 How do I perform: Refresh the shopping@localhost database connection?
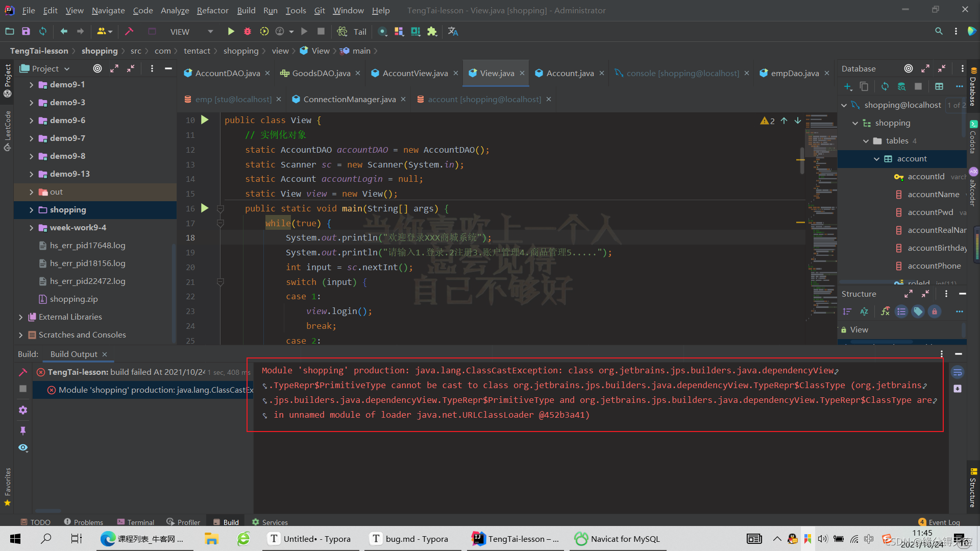coord(885,86)
